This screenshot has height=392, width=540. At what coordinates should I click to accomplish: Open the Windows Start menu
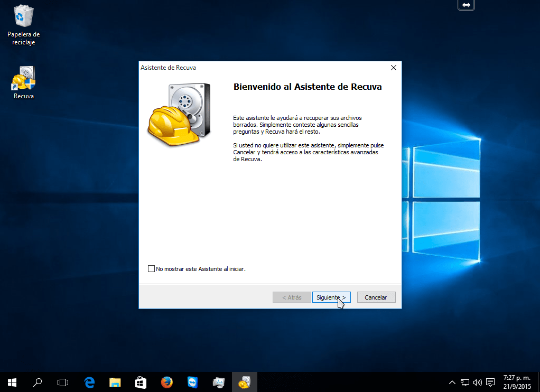(12, 382)
